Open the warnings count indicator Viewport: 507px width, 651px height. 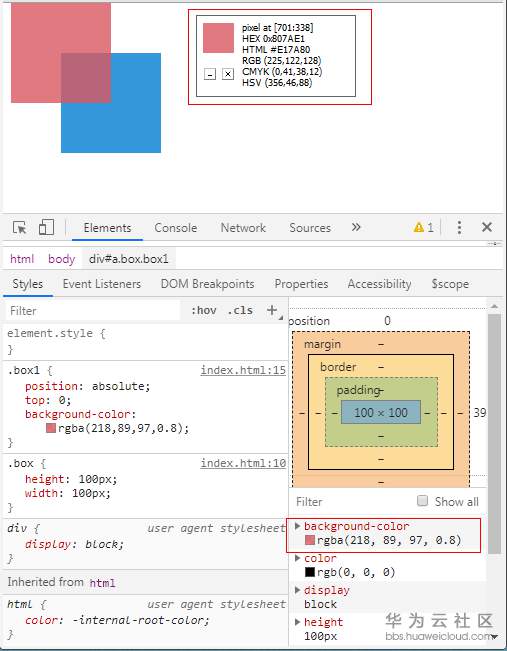(424, 228)
